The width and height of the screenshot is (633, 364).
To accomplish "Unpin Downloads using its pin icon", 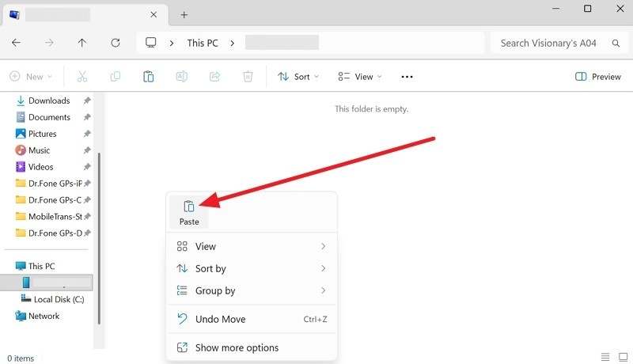I will coord(87,100).
